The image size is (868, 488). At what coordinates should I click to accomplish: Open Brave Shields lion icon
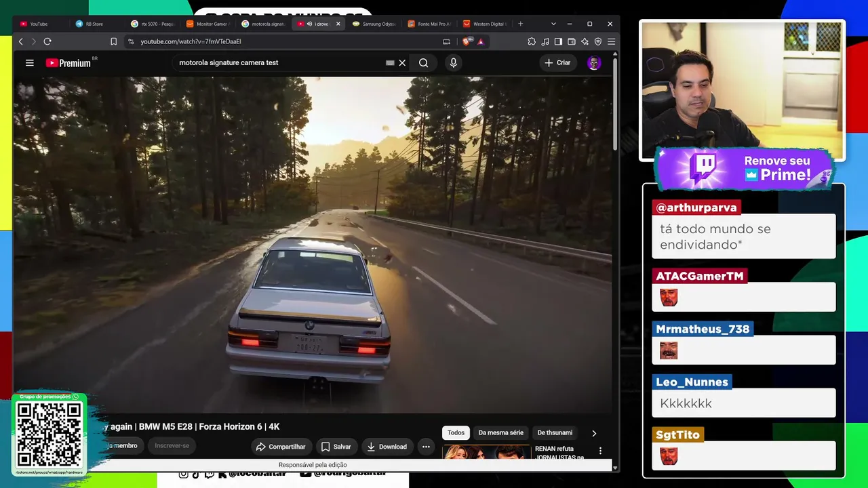(467, 41)
